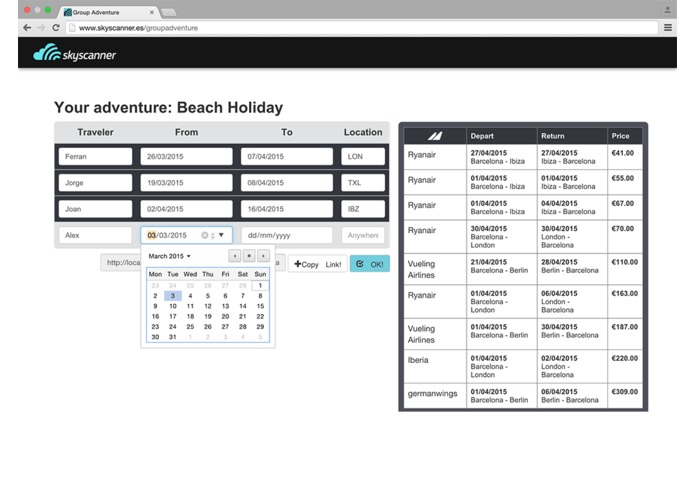Click the Traveler column header
This screenshot has height=494, width=695.
(95, 132)
